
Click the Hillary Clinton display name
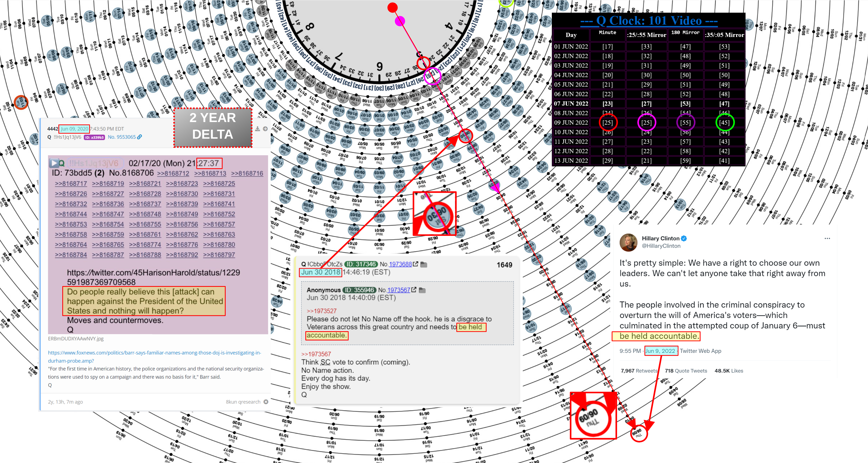pyautogui.click(x=660, y=238)
